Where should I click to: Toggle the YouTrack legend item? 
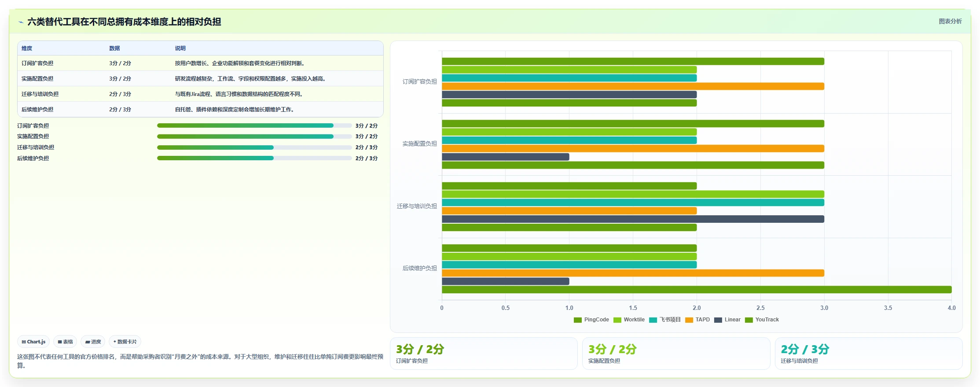tap(762, 320)
